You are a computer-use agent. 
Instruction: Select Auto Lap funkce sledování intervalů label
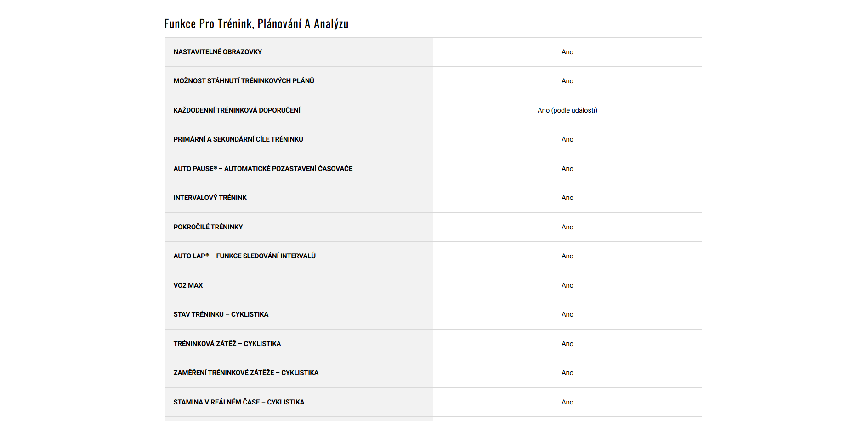[244, 256]
